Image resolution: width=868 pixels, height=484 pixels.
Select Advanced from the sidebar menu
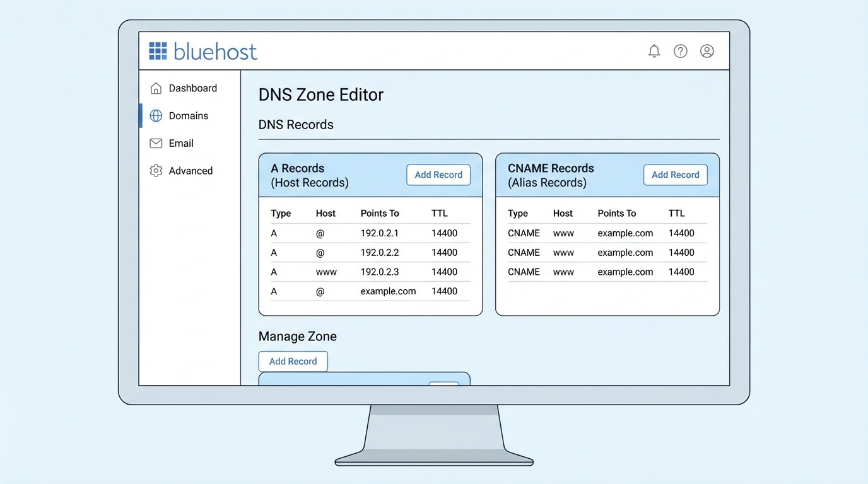click(x=191, y=170)
